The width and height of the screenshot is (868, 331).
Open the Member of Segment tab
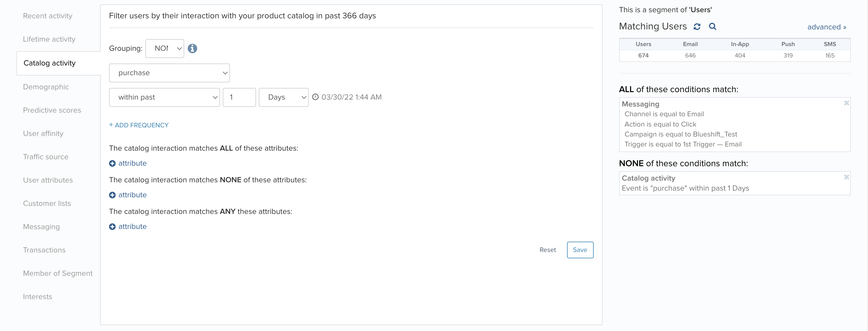(x=58, y=273)
